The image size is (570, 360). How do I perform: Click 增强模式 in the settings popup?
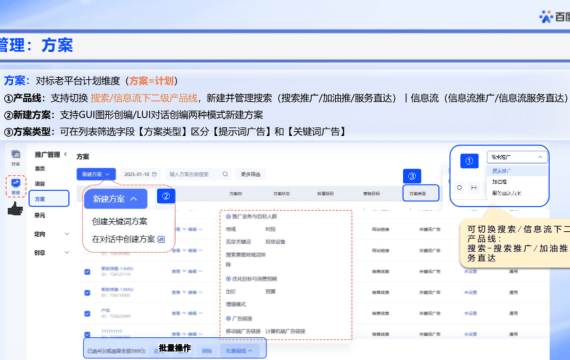coord(236,304)
